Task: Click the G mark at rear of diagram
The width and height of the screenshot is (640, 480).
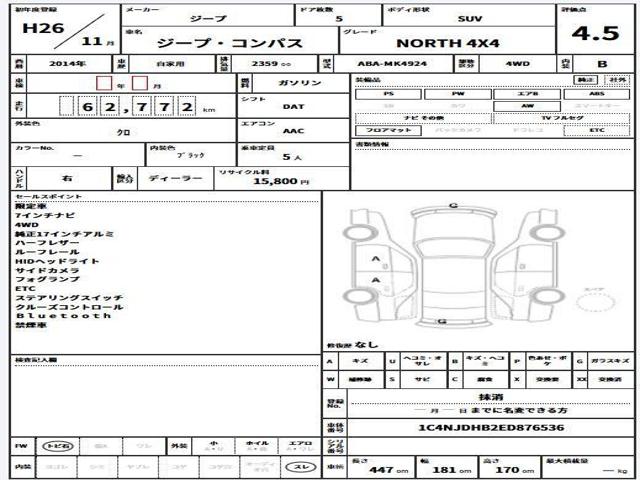Action: pyautogui.click(x=442, y=322)
